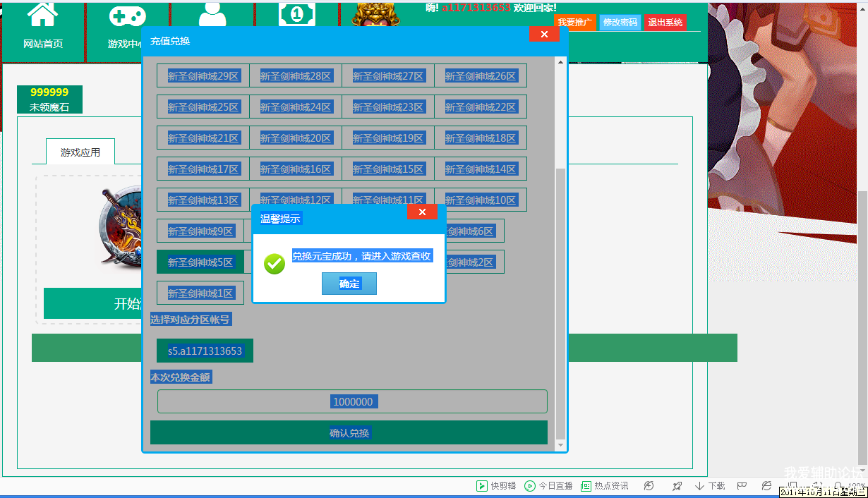The width and height of the screenshot is (868, 498).
Task: Click the 兑换元宝成功 message text
Action: pyautogui.click(x=362, y=256)
